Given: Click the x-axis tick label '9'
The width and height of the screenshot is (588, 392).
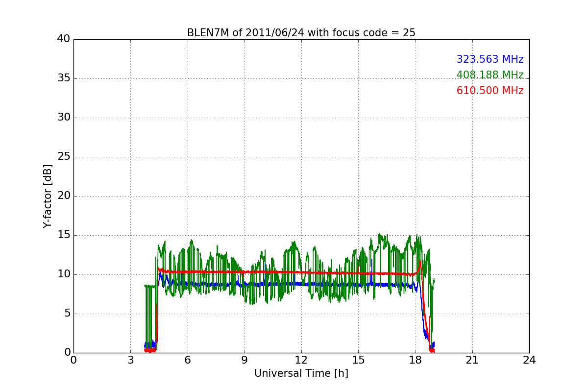Looking at the screenshot, I should [245, 360].
